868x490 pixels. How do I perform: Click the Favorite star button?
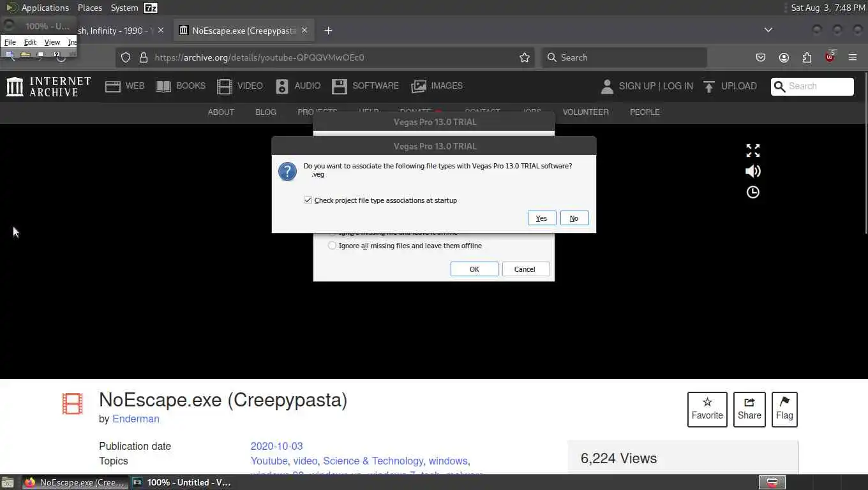point(707,410)
